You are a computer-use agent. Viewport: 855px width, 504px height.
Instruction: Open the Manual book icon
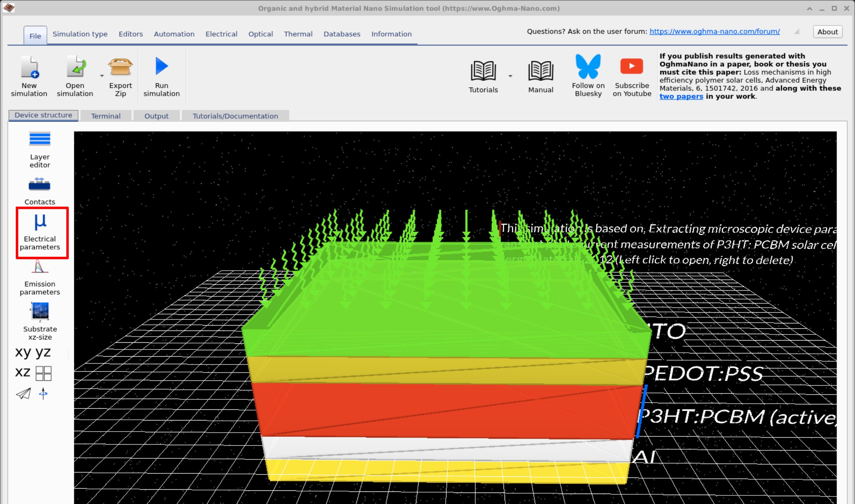click(x=540, y=71)
